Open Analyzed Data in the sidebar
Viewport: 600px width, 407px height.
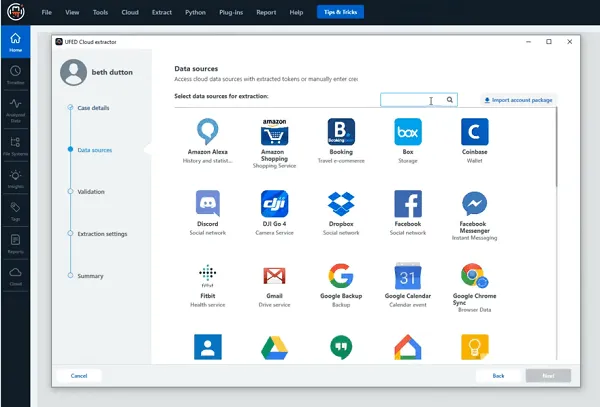15,110
